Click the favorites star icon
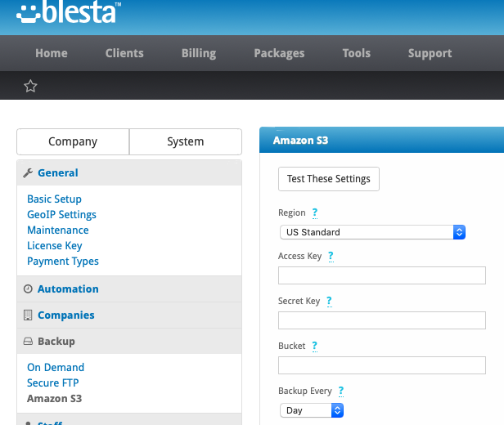Image resolution: width=504 pixels, height=425 pixels. point(30,86)
